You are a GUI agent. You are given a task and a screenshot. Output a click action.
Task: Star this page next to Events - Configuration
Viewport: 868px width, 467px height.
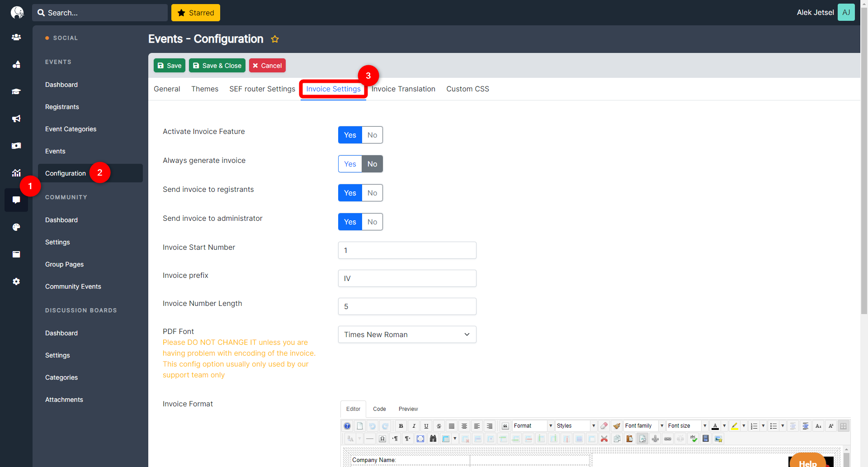pyautogui.click(x=275, y=39)
